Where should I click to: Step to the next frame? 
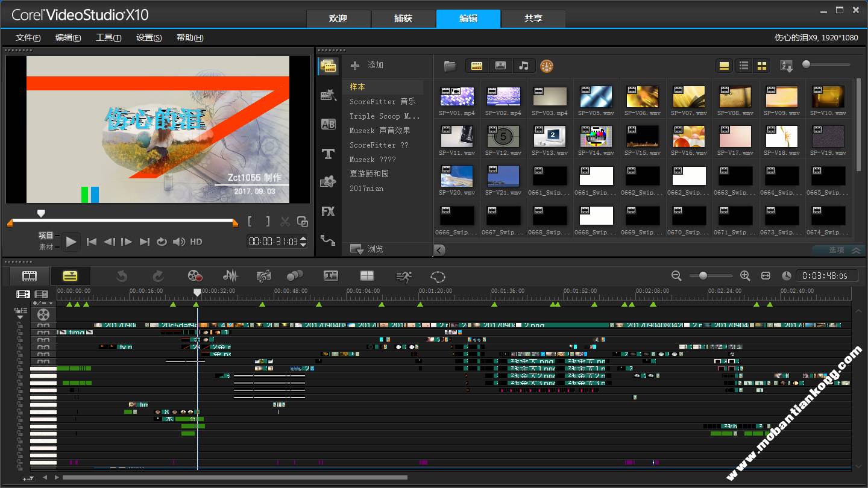(127, 242)
